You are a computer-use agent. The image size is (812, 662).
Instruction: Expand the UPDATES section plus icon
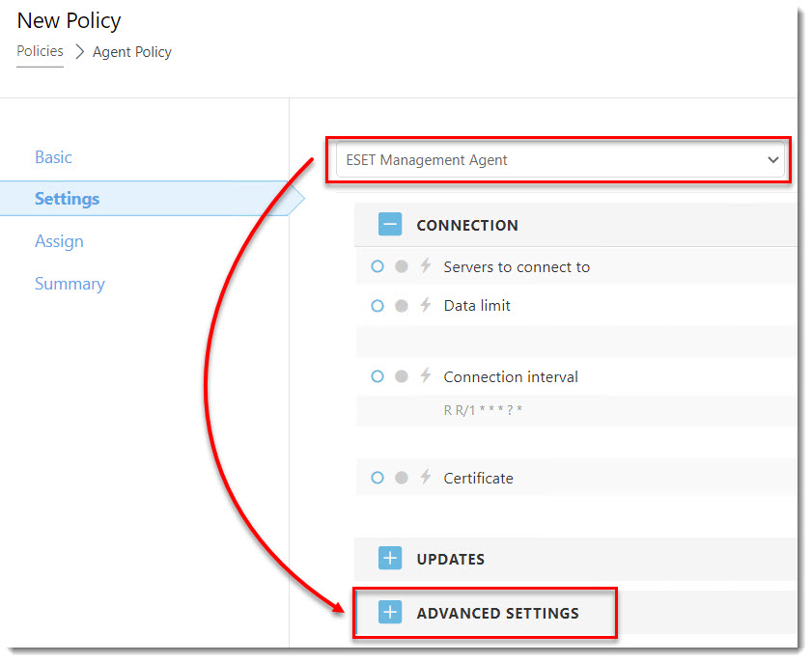pos(390,558)
